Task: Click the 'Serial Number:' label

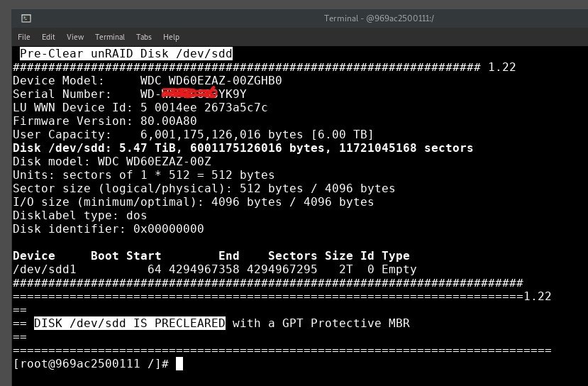Action: [x=62, y=94]
